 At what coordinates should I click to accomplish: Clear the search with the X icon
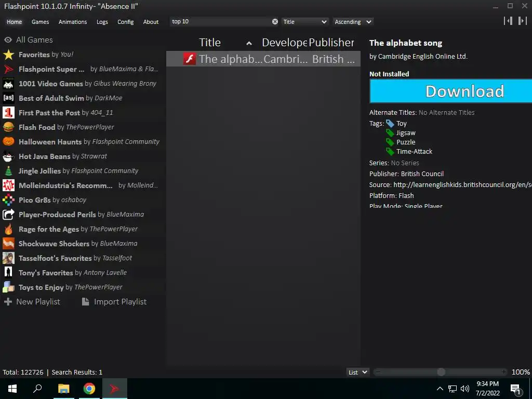point(275,22)
